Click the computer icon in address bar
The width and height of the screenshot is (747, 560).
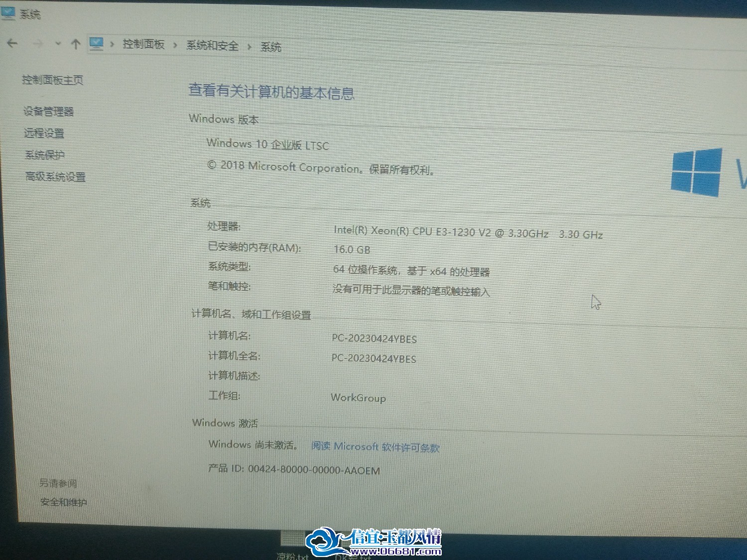96,44
